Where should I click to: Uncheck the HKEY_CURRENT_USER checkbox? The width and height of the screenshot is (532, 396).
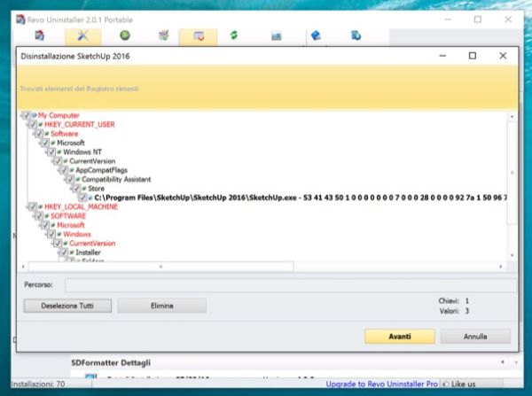[33, 124]
